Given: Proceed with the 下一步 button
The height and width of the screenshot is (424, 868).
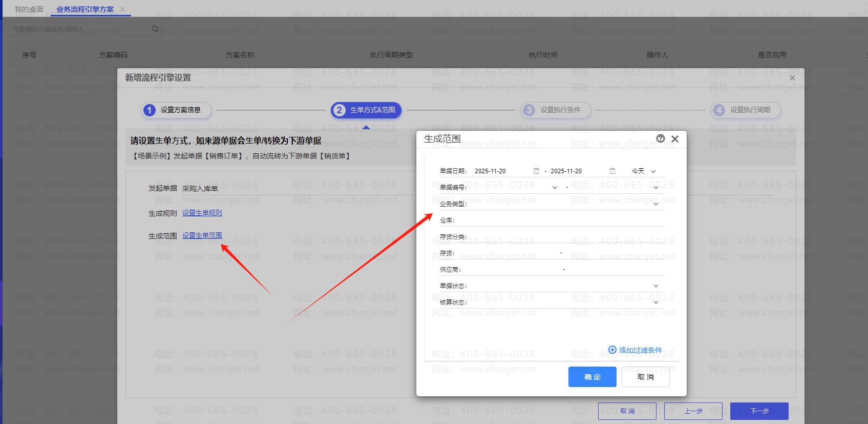Looking at the screenshot, I should [x=759, y=411].
